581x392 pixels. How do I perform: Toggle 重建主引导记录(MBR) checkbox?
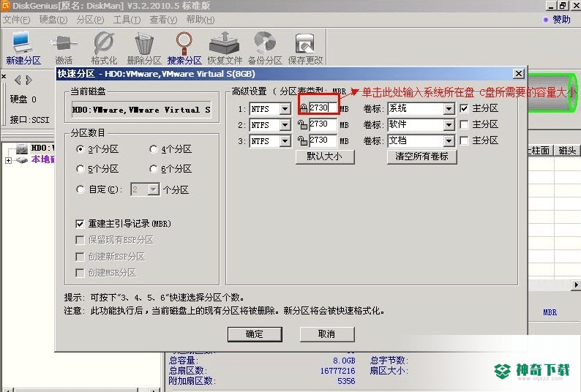click(80, 224)
